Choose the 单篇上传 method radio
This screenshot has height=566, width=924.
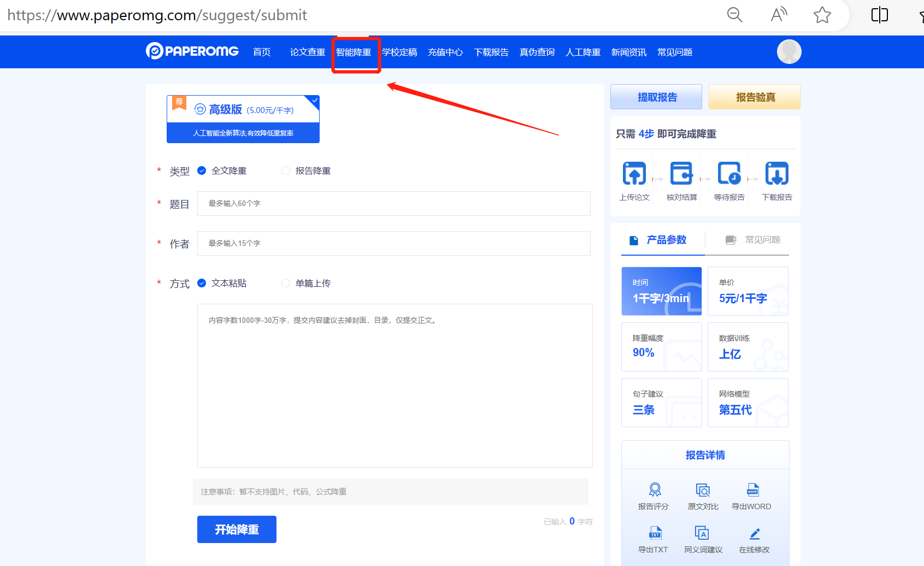click(x=285, y=283)
